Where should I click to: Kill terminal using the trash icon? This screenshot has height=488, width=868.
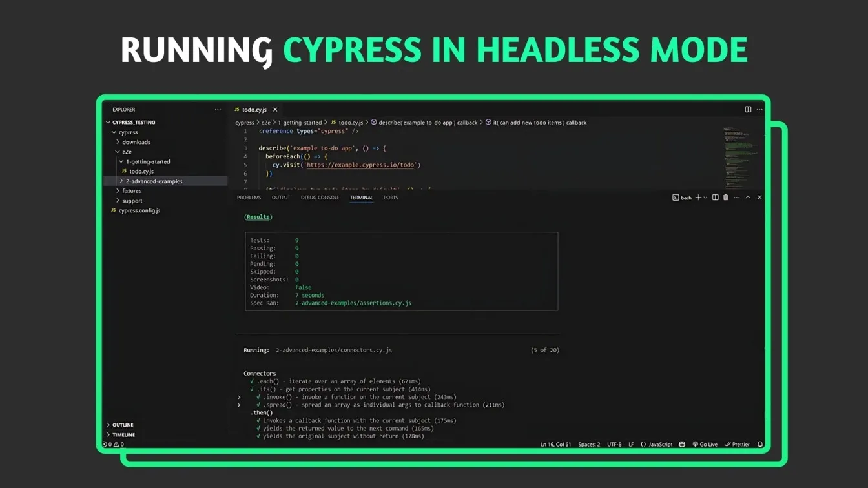[x=725, y=198]
